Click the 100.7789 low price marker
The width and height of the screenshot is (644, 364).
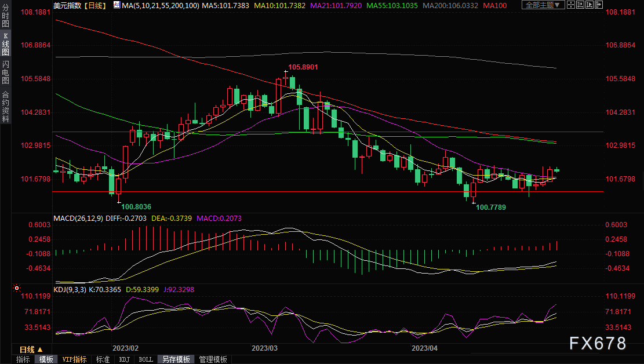click(491, 207)
